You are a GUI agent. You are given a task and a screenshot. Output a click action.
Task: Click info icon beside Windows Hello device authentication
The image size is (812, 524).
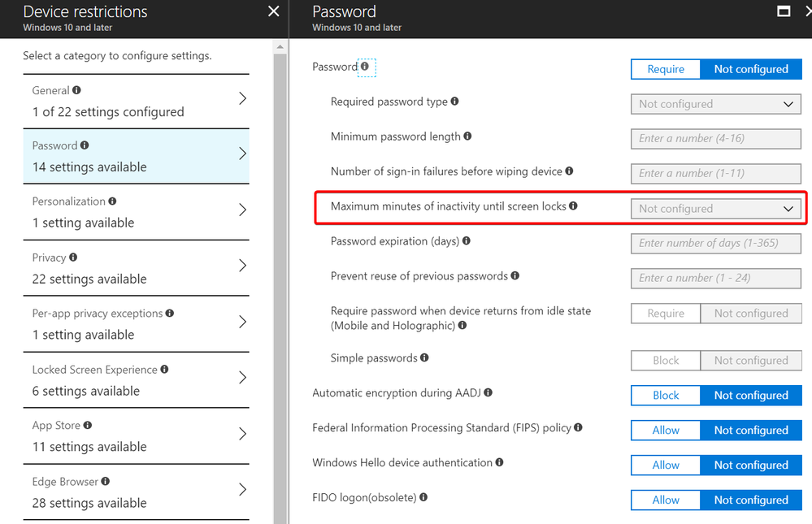click(499, 462)
